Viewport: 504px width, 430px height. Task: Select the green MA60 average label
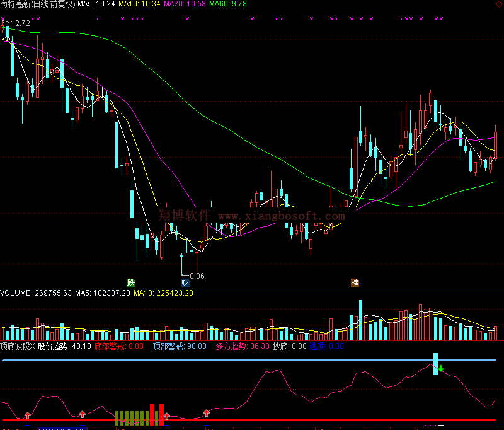click(x=227, y=4)
